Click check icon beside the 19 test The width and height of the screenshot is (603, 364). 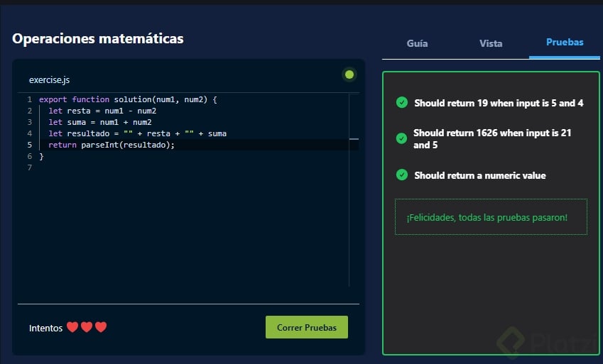pyautogui.click(x=402, y=103)
